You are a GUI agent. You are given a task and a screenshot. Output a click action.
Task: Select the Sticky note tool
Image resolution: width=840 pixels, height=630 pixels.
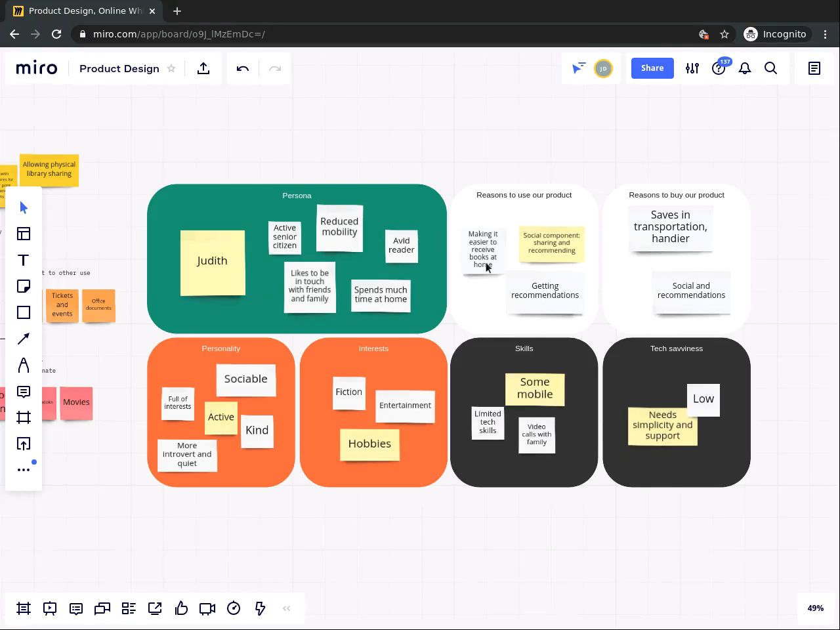24,286
